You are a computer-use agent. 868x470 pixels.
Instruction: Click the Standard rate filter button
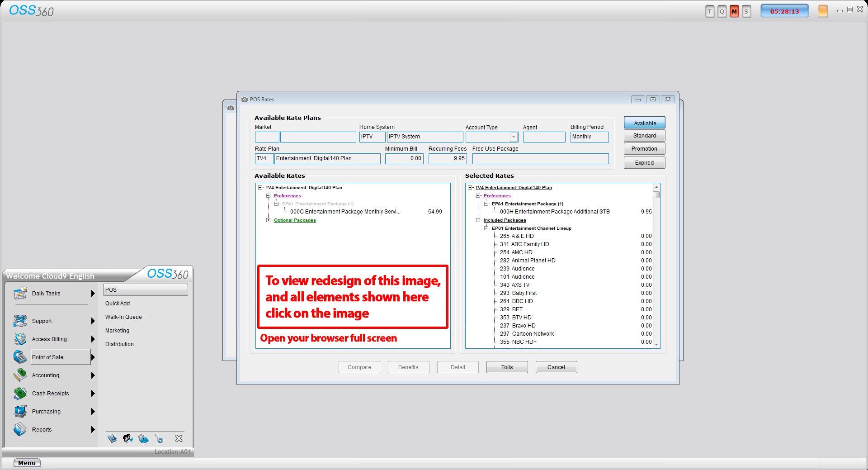[x=645, y=136]
